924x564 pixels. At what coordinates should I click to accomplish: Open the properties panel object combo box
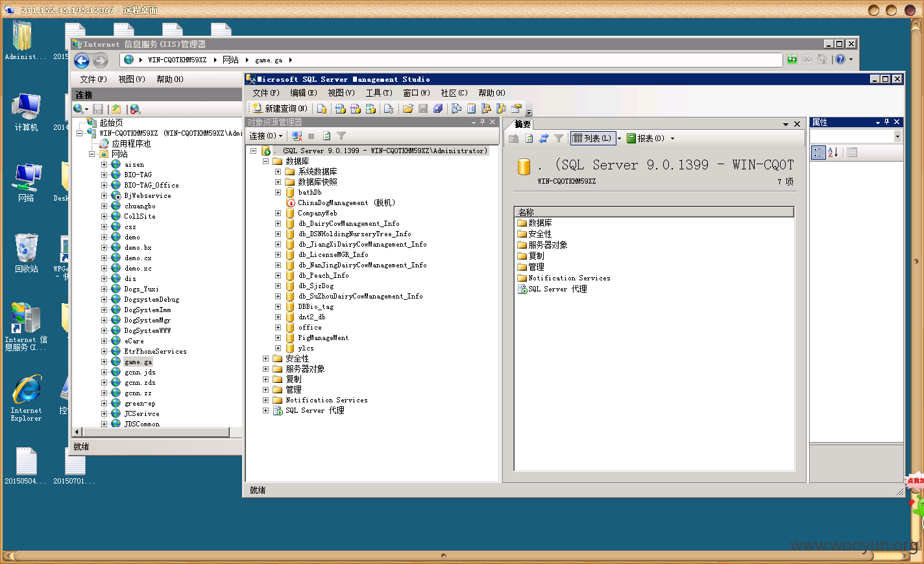pyautogui.click(x=856, y=136)
